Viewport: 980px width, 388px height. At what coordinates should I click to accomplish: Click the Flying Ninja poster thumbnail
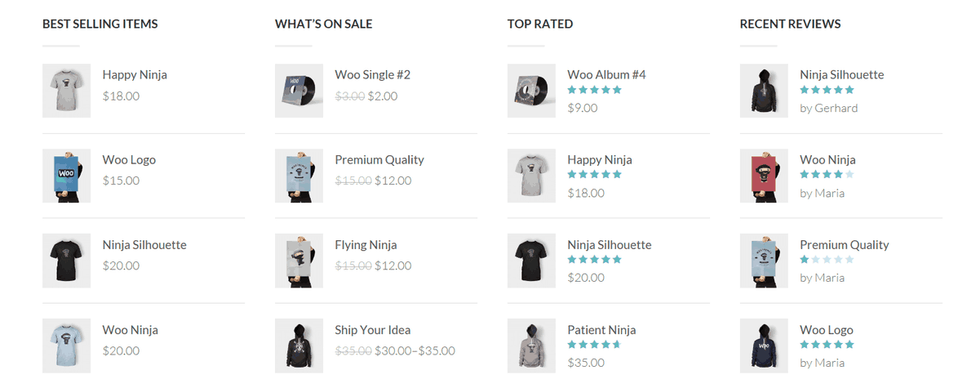(x=299, y=261)
